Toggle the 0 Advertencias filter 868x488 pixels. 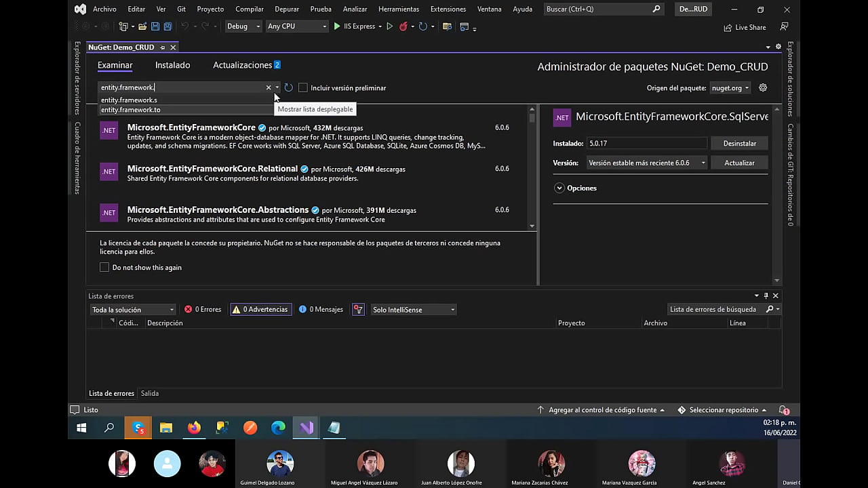(x=260, y=309)
